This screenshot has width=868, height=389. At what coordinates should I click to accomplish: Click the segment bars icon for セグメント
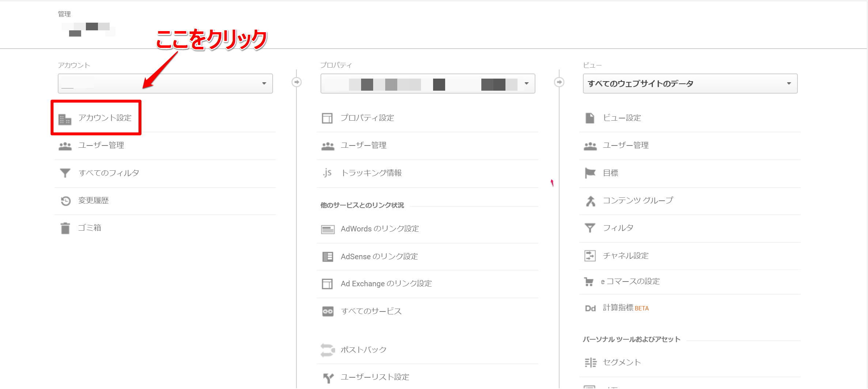(591, 362)
